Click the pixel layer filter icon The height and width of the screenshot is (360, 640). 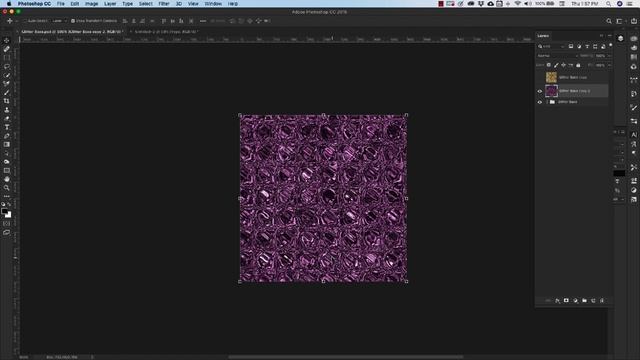pyautogui.click(x=571, y=47)
